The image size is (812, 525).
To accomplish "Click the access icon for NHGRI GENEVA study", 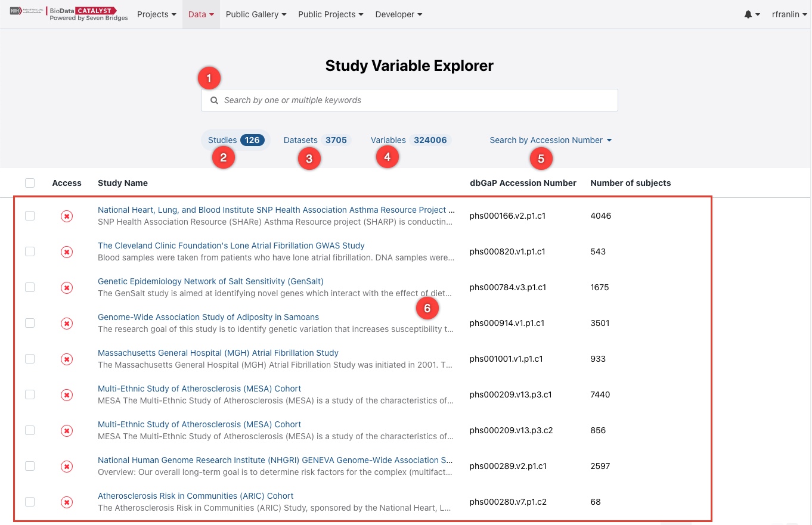I will [67, 466].
